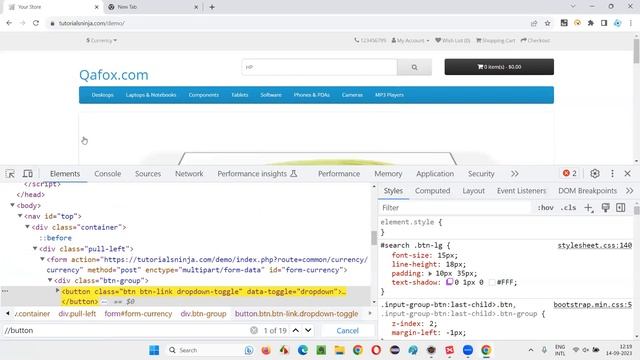Collapse the div class="container" node

27,227
